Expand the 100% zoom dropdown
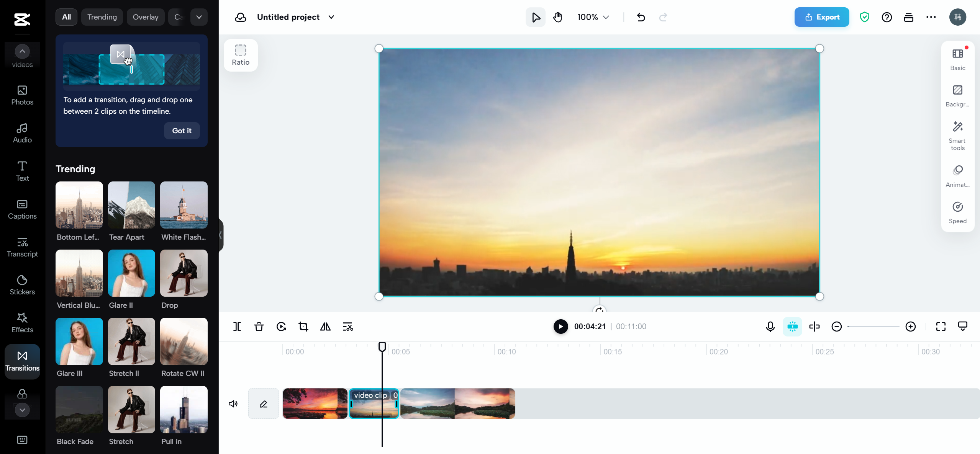The height and width of the screenshot is (454, 980). point(593,17)
